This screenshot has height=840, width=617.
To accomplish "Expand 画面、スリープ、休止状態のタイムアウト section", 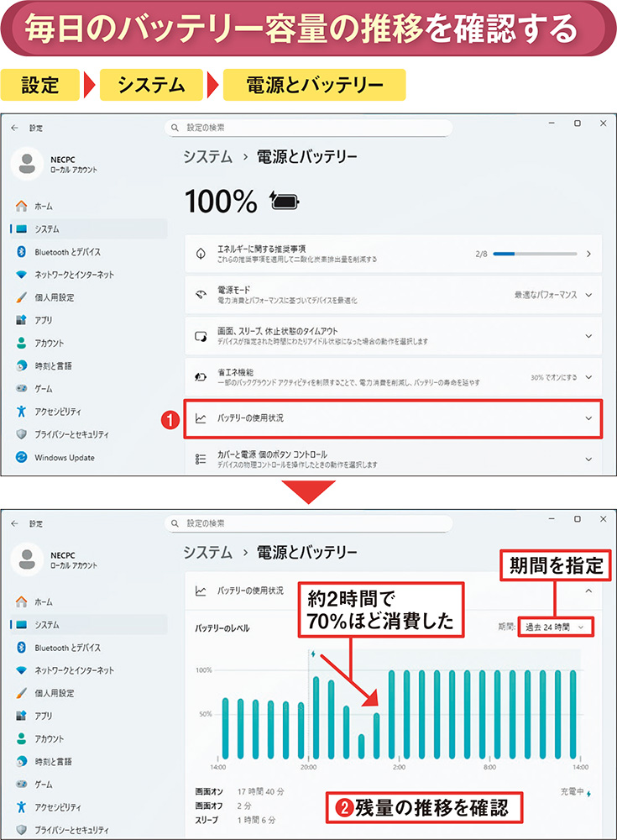I will point(393,336).
